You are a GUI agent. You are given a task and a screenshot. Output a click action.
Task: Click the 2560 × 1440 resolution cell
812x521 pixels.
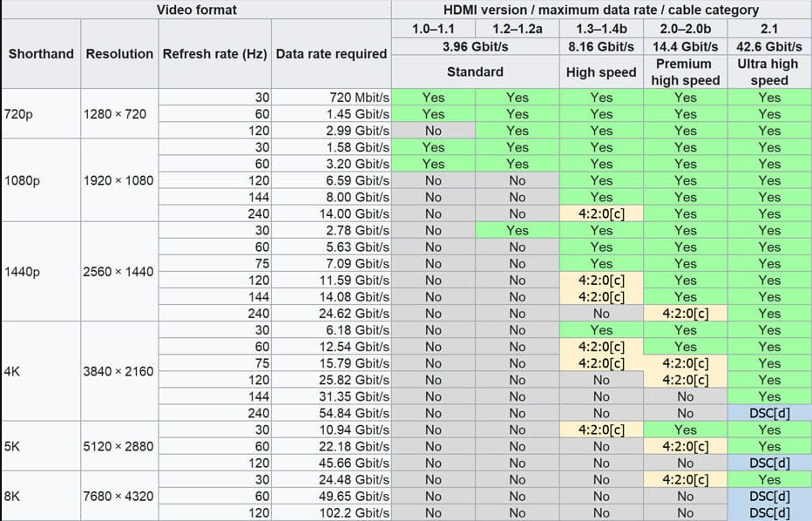[119, 272]
